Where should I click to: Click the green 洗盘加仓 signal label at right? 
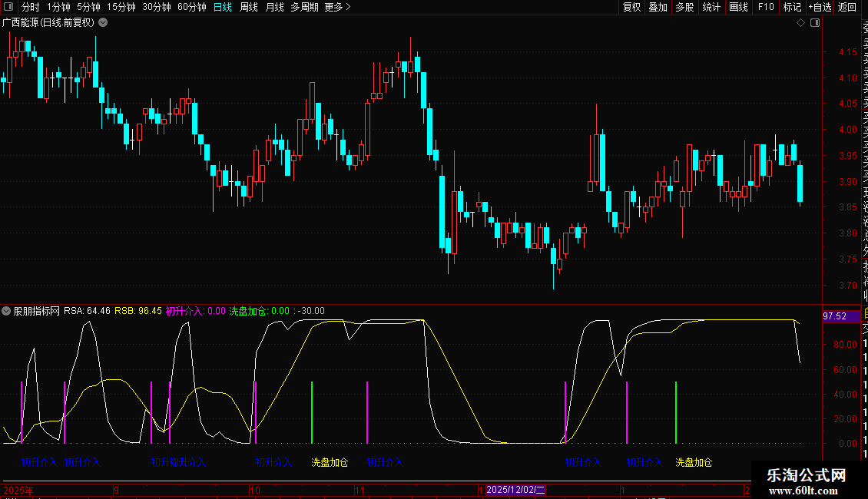click(x=694, y=463)
